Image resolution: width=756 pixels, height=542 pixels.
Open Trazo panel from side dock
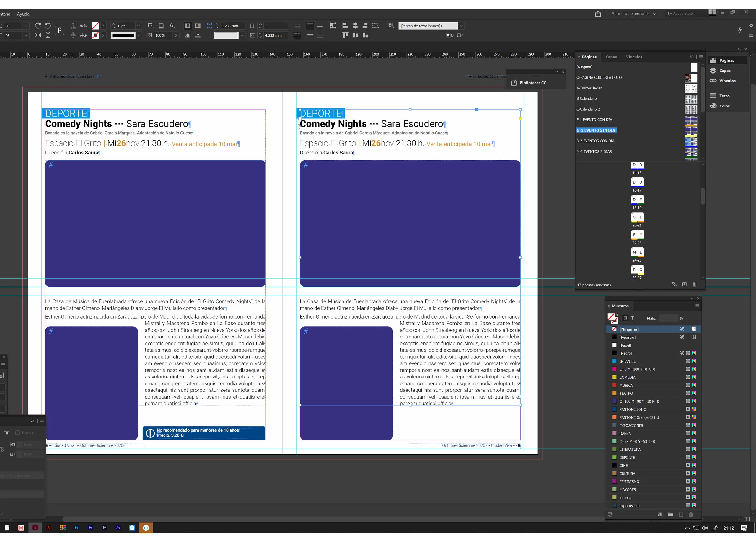[x=724, y=96]
